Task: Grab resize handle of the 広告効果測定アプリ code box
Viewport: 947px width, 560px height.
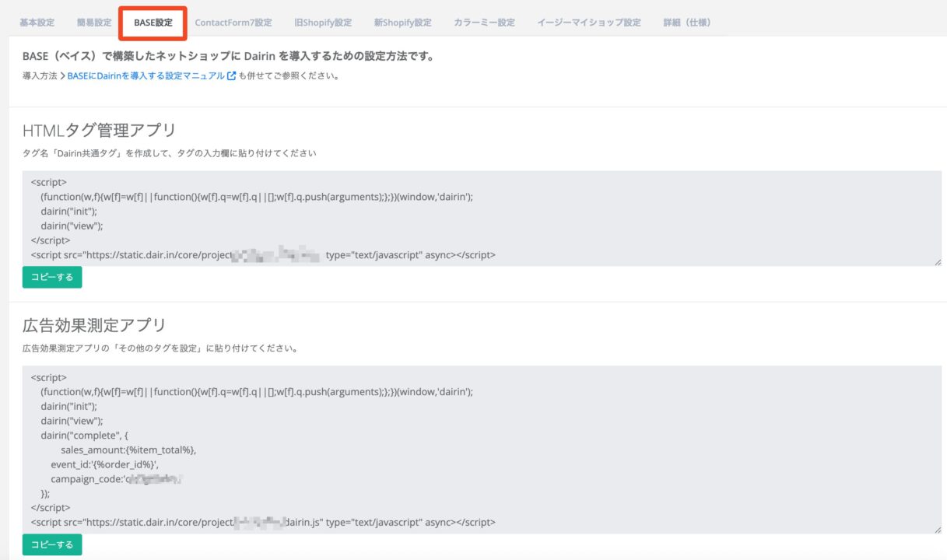Action: click(937, 530)
